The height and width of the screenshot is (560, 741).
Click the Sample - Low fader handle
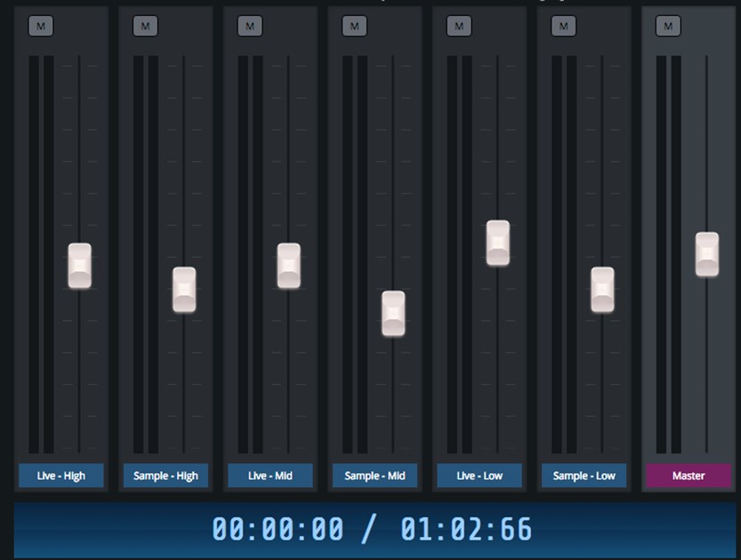click(x=602, y=290)
